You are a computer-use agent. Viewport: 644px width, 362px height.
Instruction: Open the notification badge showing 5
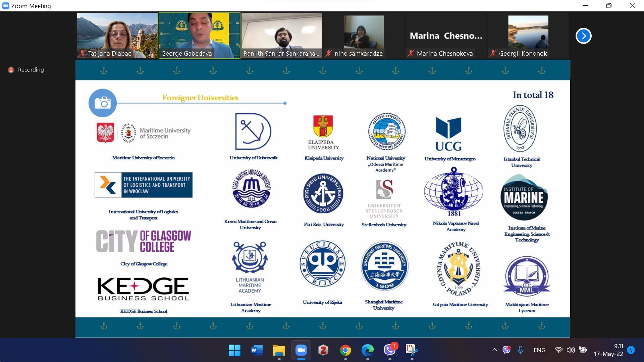pyautogui.click(x=631, y=350)
